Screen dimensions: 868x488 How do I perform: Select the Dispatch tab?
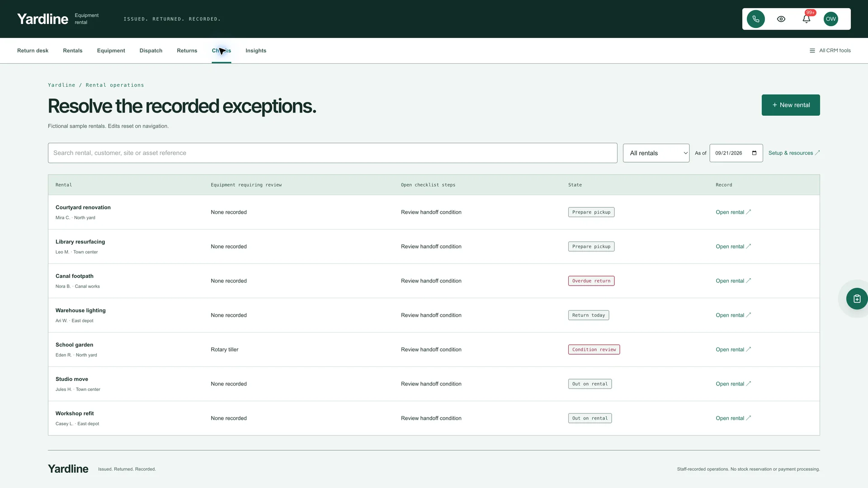click(x=151, y=51)
